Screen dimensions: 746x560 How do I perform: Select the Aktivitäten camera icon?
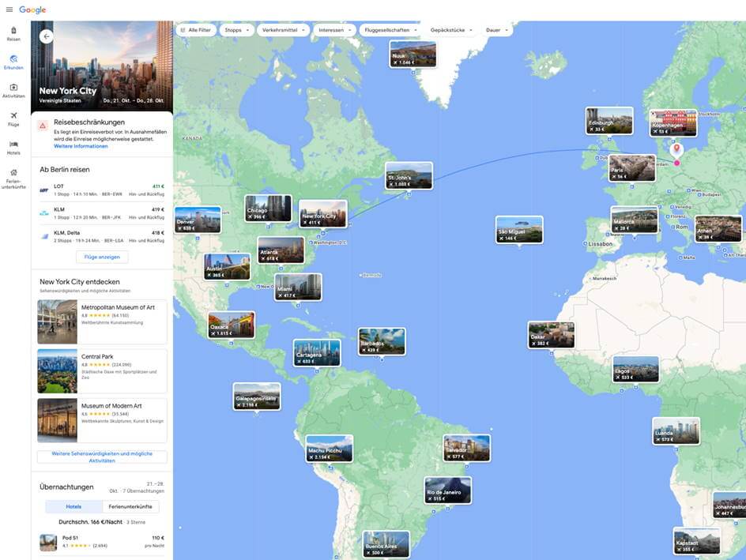pos(13,88)
